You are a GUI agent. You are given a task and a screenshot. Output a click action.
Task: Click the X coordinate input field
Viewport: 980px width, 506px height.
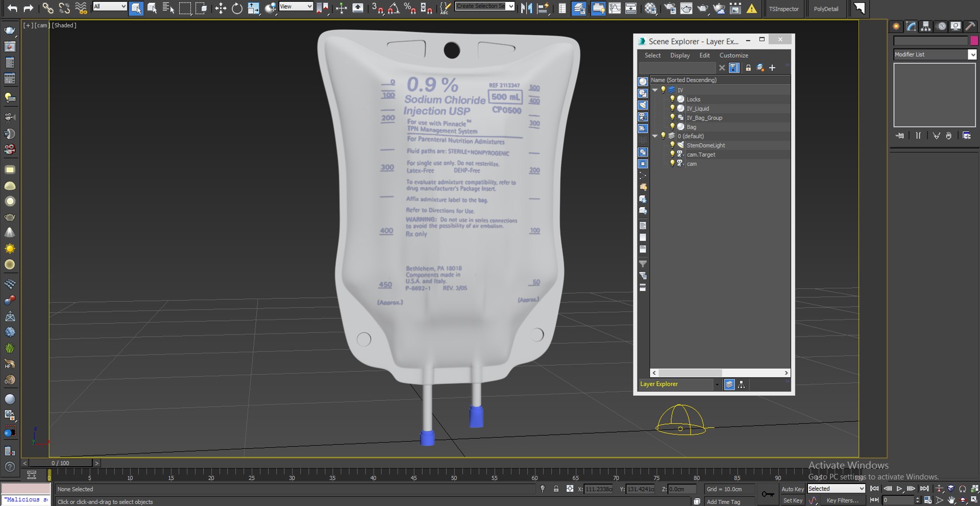coord(598,489)
